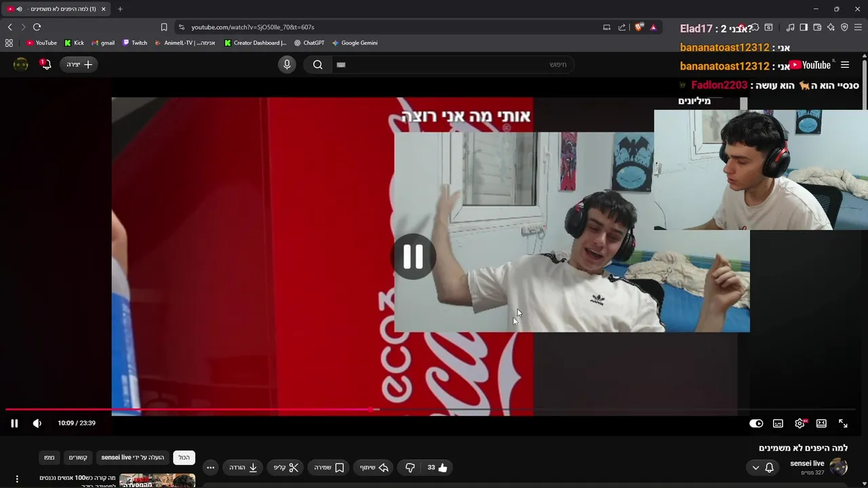Select the sensei live uploads filter chip
This screenshot has height=488, width=868.
pyautogui.click(x=133, y=457)
